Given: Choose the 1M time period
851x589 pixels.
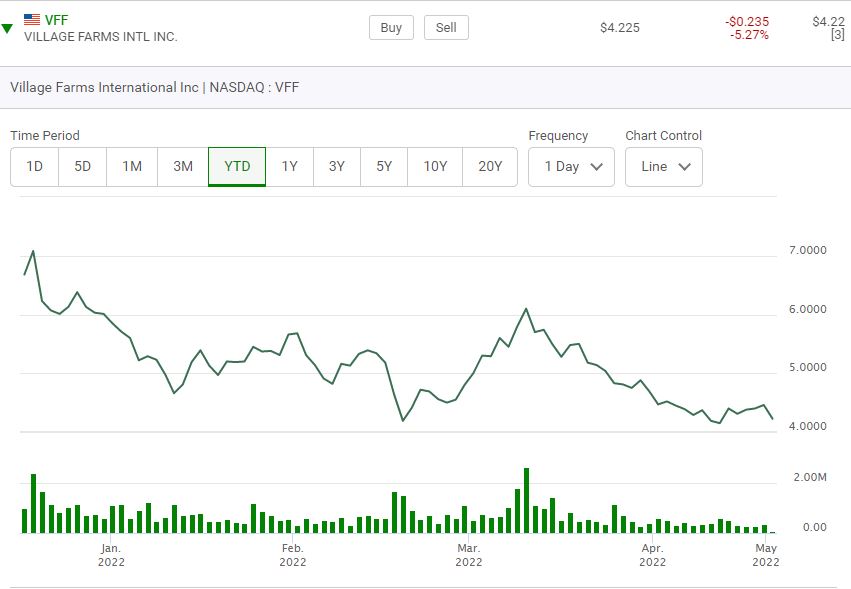Looking at the screenshot, I should click(132, 167).
